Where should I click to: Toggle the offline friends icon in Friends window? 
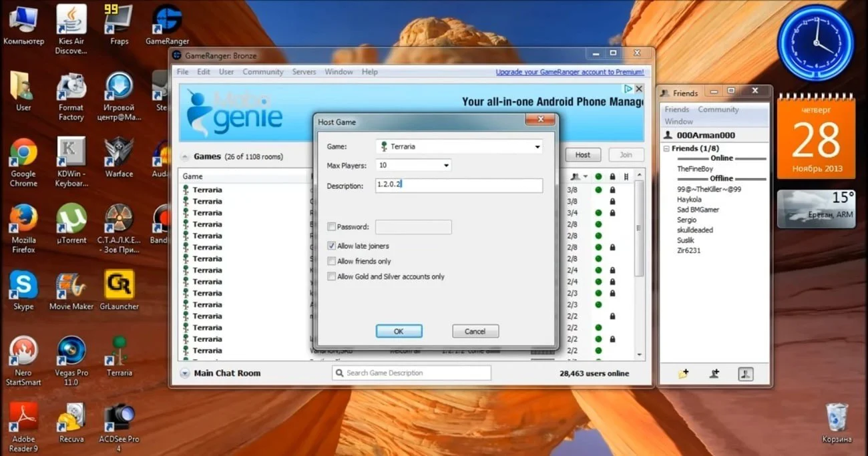coord(746,374)
